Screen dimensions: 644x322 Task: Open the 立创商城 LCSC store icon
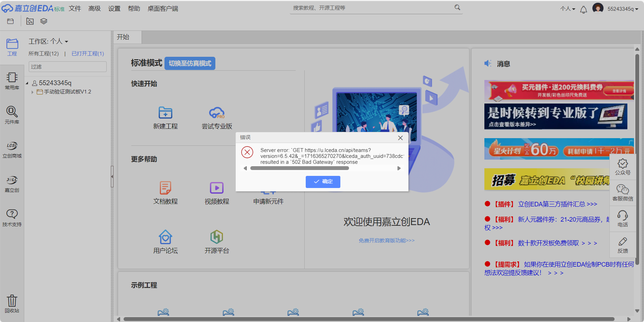pyautogui.click(x=12, y=149)
